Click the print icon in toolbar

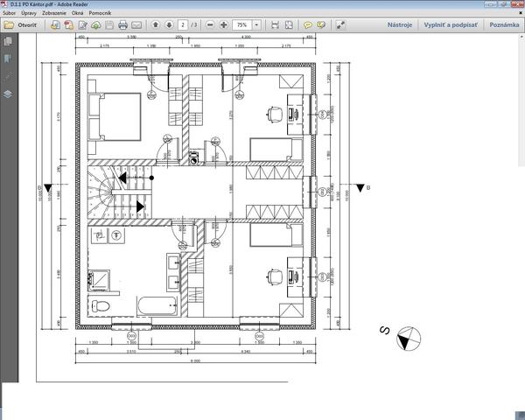point(123,25)
